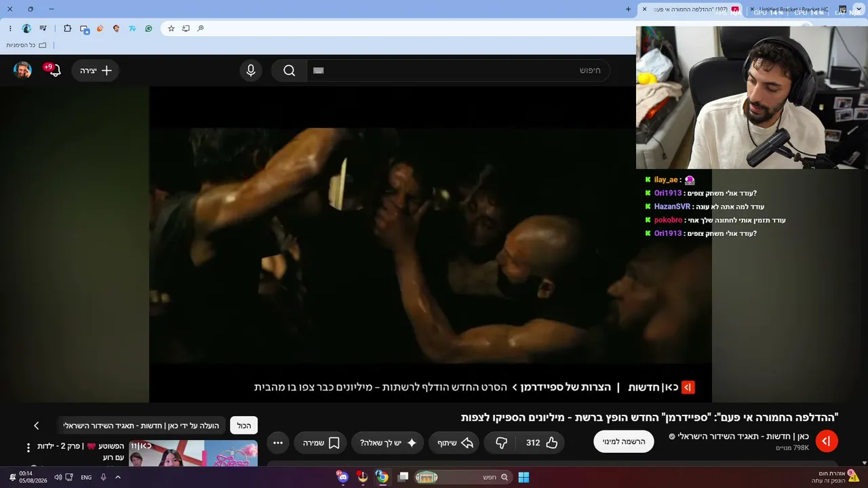Click the YouTube Create button
The height and width of the screenshot is (488, 868).
[96, 70]
